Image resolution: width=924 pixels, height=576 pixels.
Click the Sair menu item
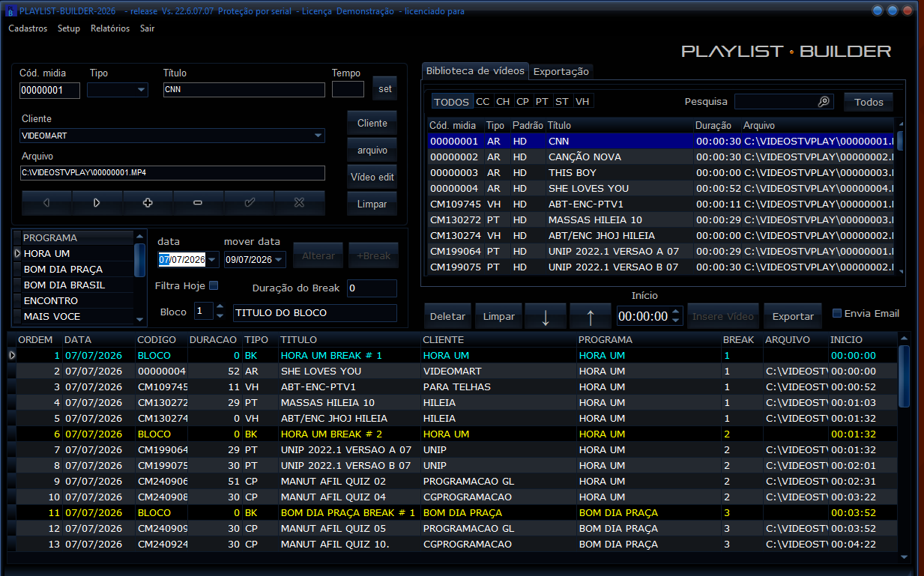pyautogui.click(x=148, y=28)
